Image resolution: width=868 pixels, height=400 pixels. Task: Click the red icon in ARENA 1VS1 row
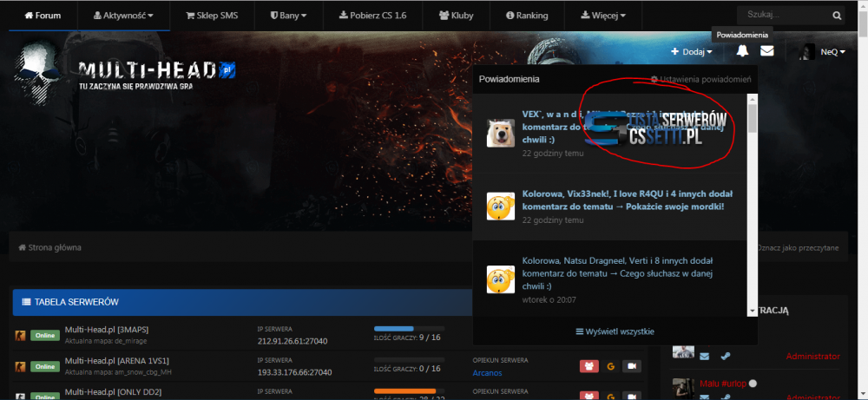tap(589, 366)
